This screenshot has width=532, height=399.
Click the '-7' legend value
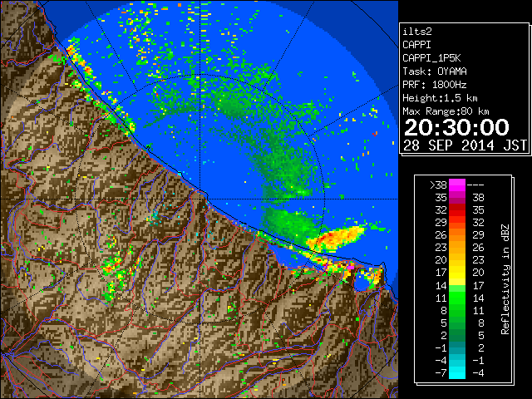pos(441,373)
